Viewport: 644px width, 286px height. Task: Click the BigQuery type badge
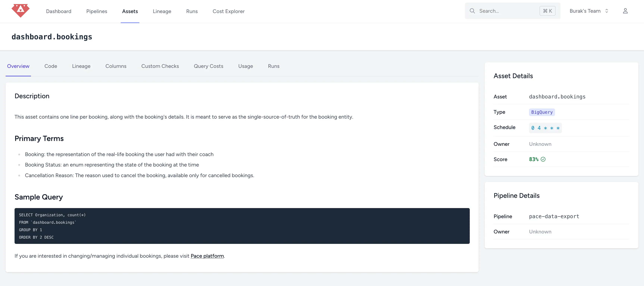[x=542, y=112]
